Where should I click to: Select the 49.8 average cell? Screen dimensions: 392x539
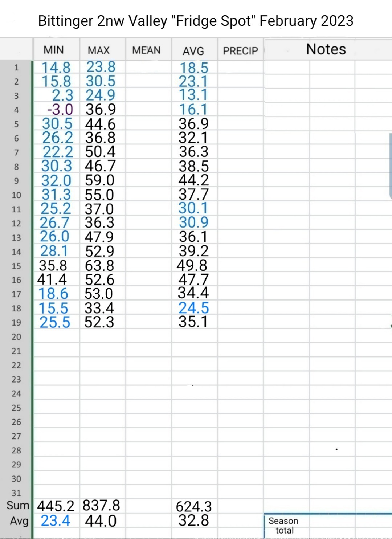[x=192, y=265]
